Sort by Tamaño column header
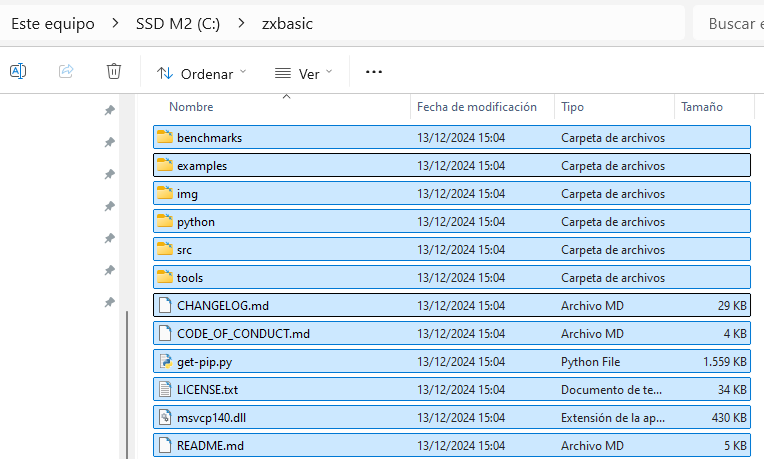This screenshot has width=764, height=459. click(702, 107)
